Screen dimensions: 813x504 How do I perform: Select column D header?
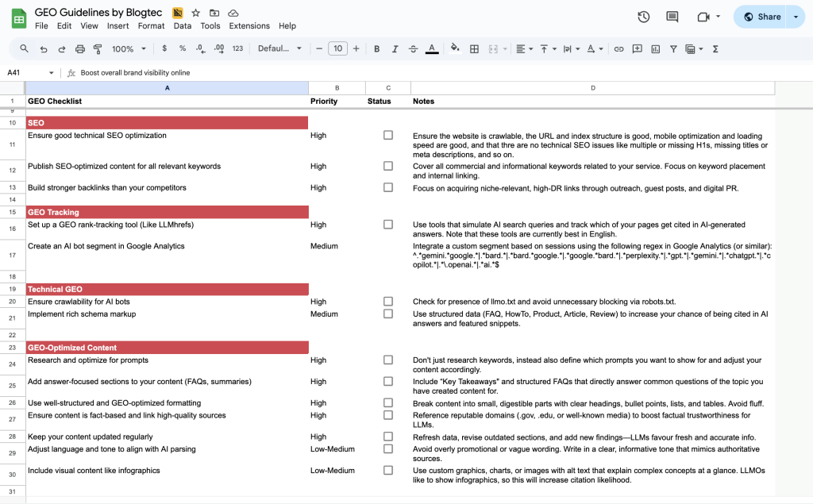click(592, 88)
